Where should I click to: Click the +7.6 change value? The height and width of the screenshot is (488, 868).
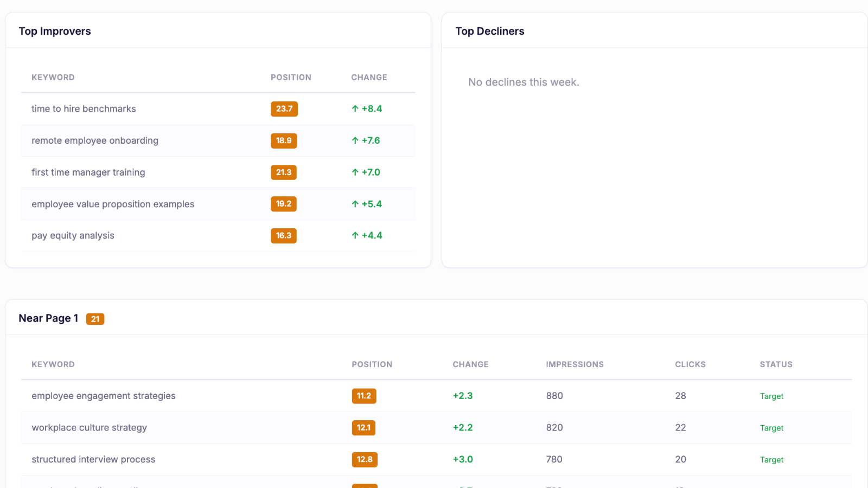(371, 140)
